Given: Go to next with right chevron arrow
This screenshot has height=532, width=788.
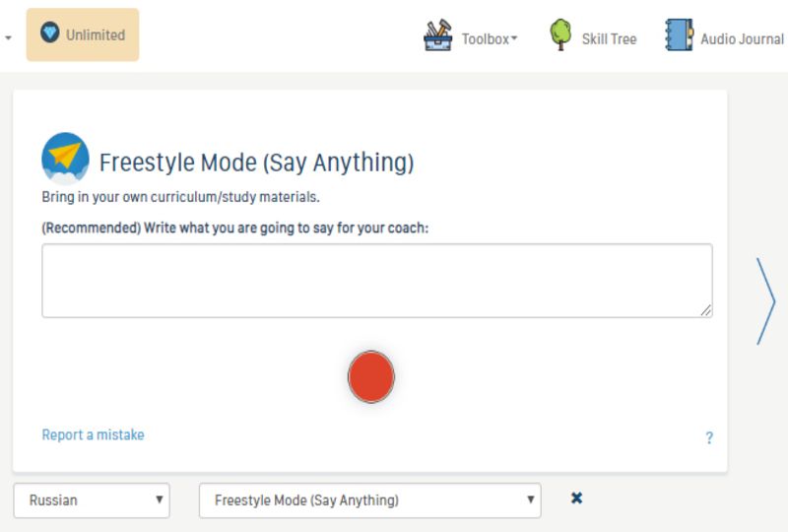Looking at the screenshot, I should 766,301.
